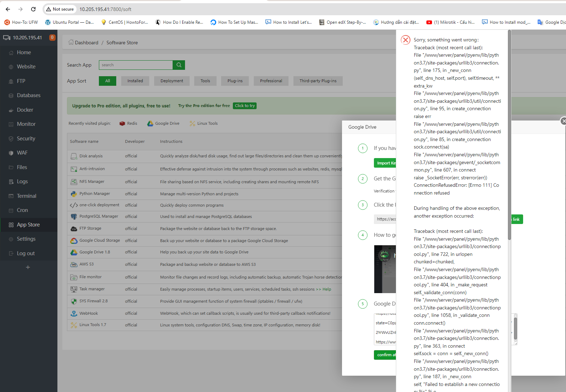The height and width of the screenshot is (392, 566).
Task: Click the Help link in Task manager row
Action: point(327,289)
